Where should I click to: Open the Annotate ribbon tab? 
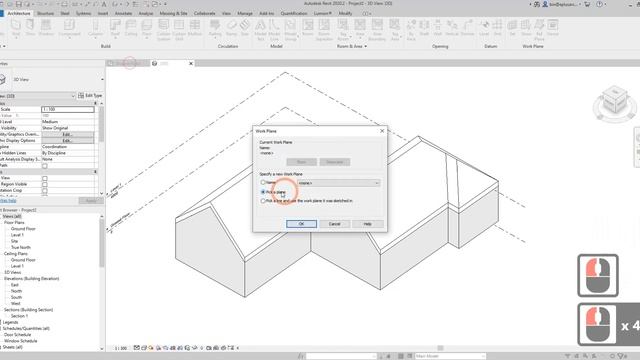click(x=123, y=13)
